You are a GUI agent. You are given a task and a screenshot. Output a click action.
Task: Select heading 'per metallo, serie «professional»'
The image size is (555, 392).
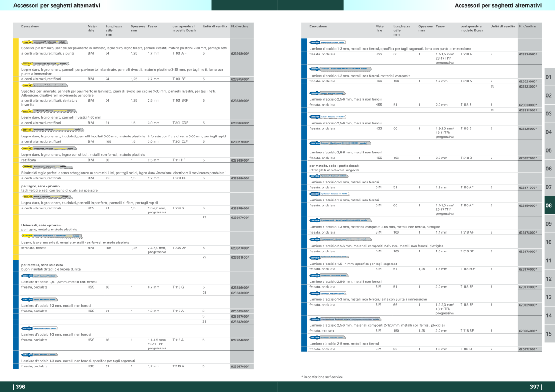334,166
